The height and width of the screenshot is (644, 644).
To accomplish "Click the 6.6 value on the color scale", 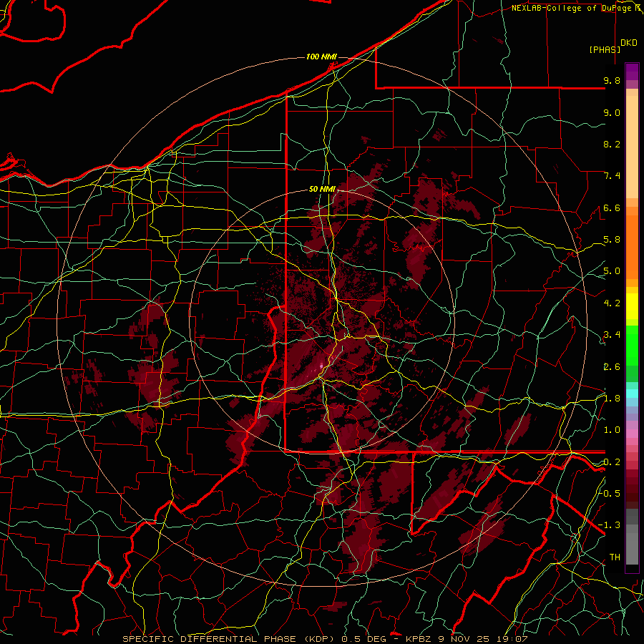I will tap(612, 208).
